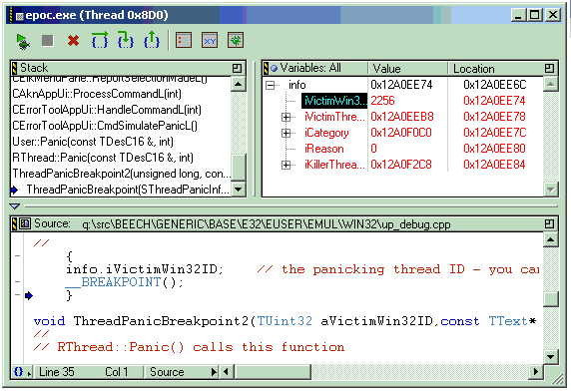Expand the iKillerThrea... variable node
Image resolution: width=571 pixels, height=392 pixels.
[285, 165]
